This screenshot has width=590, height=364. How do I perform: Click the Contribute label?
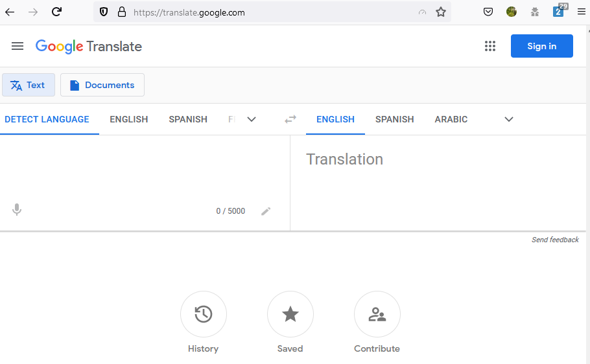pos(377,348)
